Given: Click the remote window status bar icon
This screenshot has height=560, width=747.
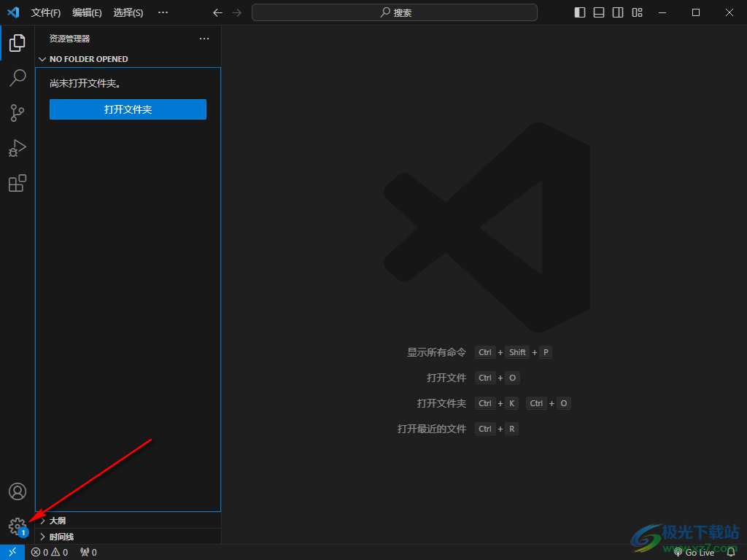Looking at the screenshot, I should click(12, 552).
